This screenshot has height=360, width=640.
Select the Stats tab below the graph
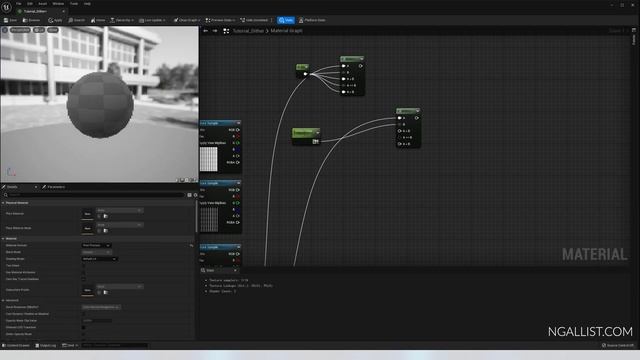point(219,270)
